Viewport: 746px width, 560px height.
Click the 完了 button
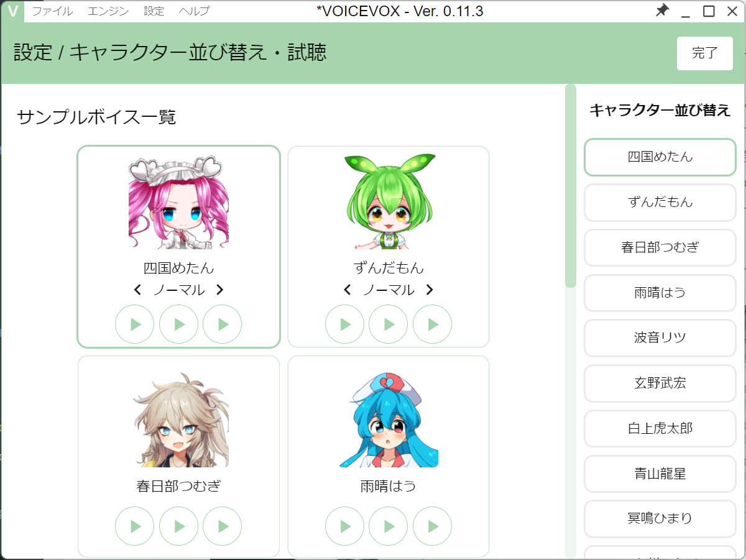pyautogui.click(x=705, y=53)
